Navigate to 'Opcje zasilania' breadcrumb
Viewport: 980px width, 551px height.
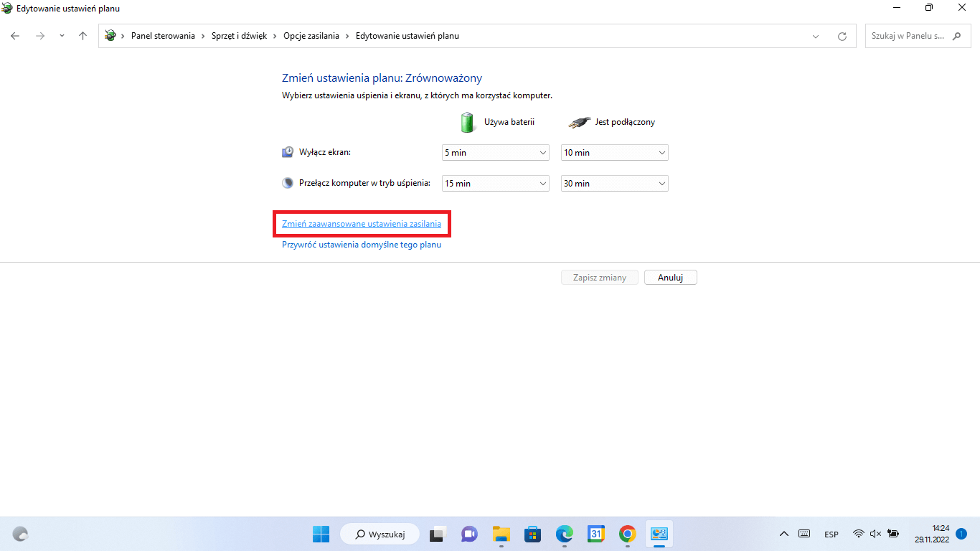click(x=311, y=36)
